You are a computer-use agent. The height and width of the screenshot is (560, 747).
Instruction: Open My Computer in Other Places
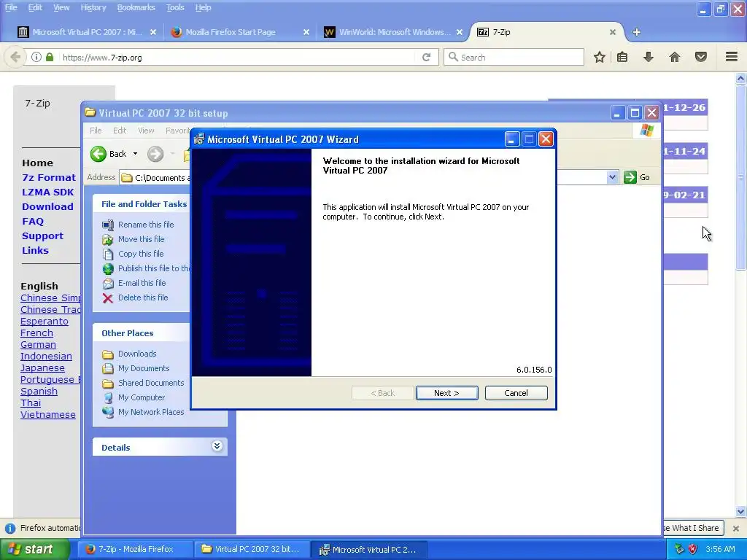tap(142, 397)
